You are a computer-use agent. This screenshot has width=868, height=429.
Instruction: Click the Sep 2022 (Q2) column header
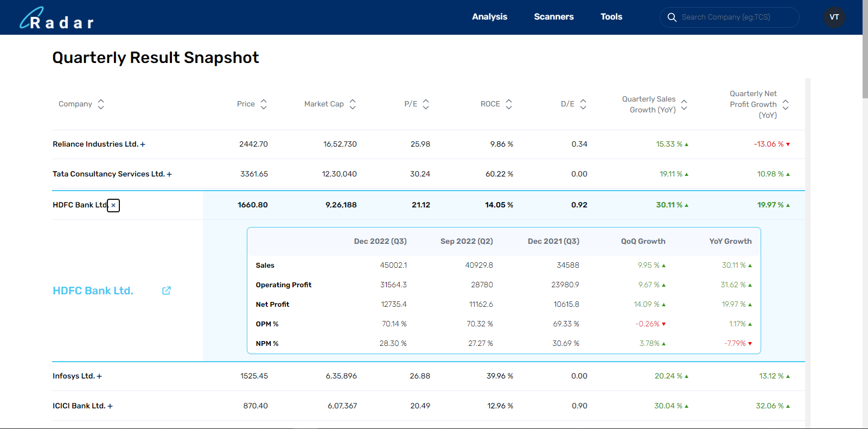[467, 241]
